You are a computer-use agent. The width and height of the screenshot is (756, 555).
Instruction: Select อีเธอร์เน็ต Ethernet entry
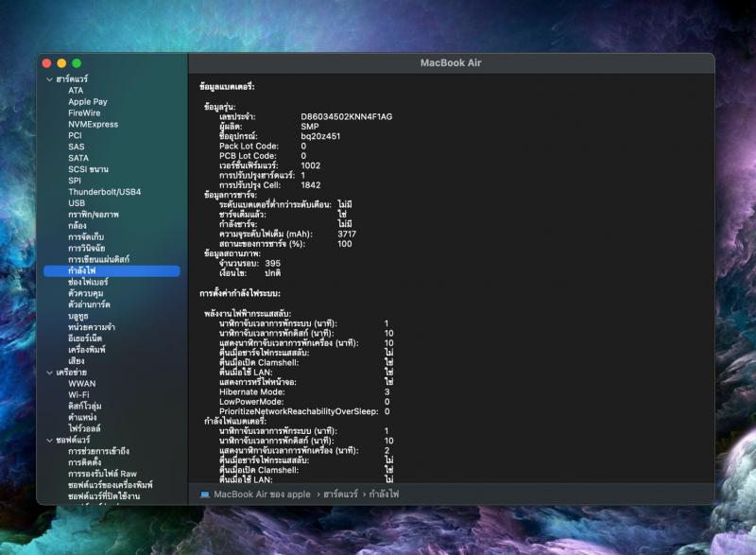click(85, 338)
